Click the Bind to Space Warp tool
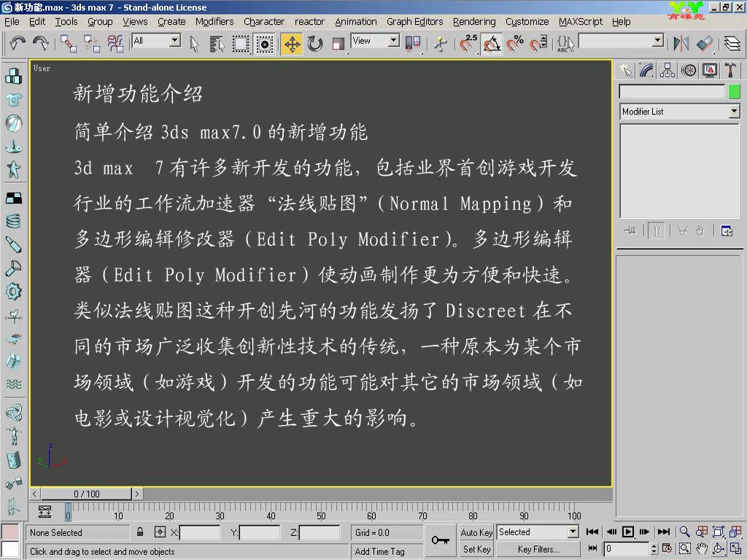Image resolution: width=747 pixels, height=560 pixels. (x=115, y=44)
